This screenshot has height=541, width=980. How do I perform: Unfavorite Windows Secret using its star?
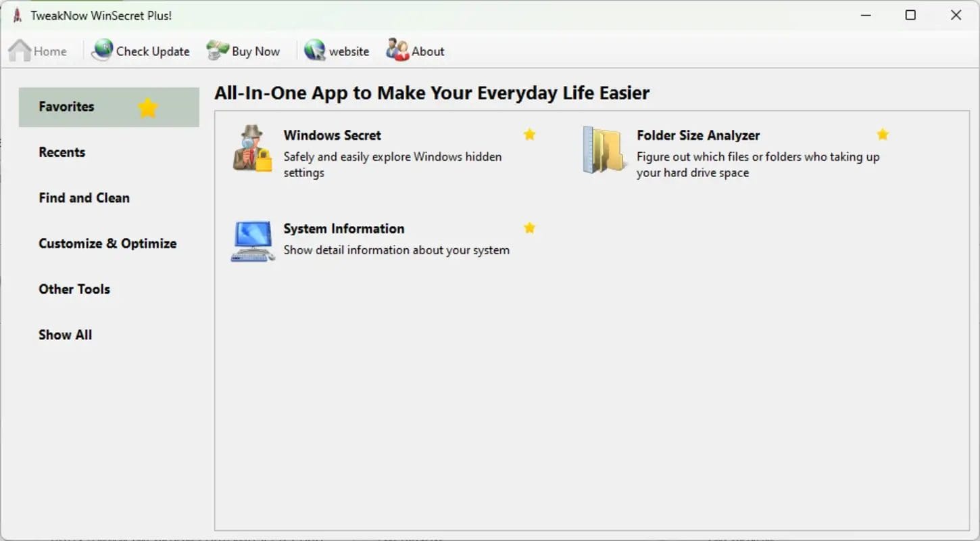point(530,135)
